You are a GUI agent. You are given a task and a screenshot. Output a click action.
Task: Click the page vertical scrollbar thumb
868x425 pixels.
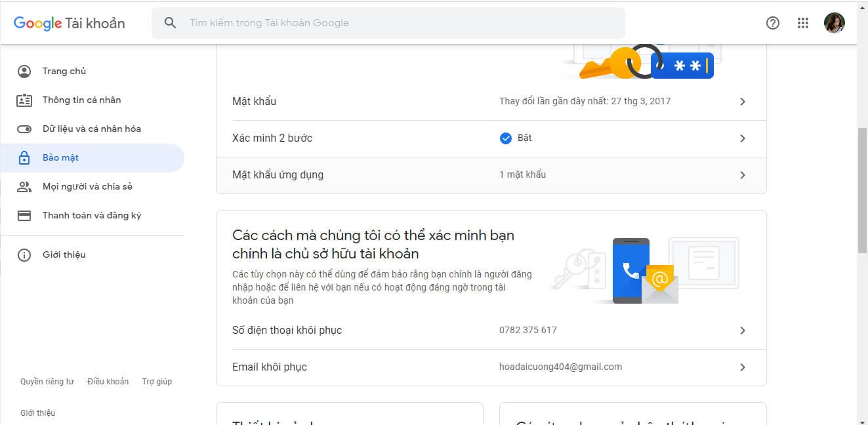862,190
